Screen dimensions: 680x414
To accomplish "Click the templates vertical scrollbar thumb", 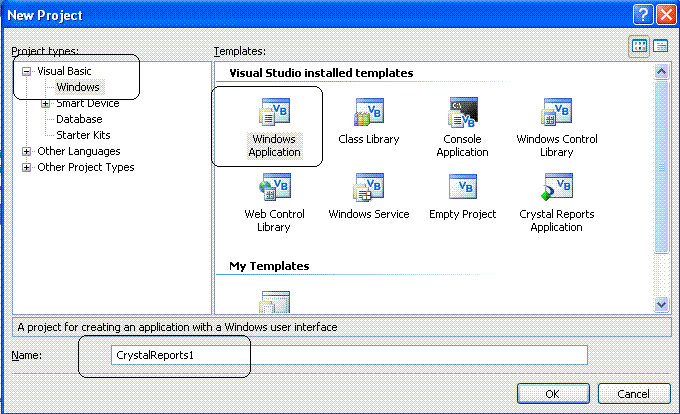I will click(x=661, y=166).
